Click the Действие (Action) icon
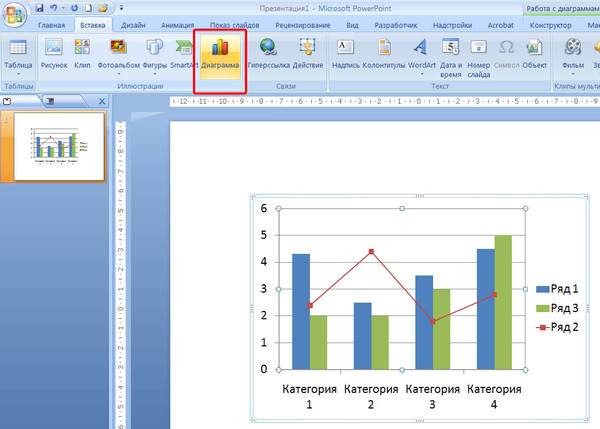 coord(308,55)
